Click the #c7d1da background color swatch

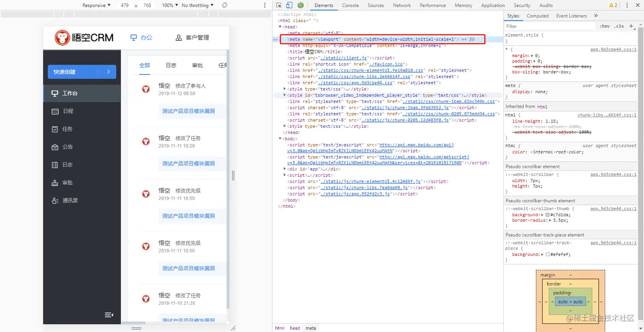[x=547, y=215]
